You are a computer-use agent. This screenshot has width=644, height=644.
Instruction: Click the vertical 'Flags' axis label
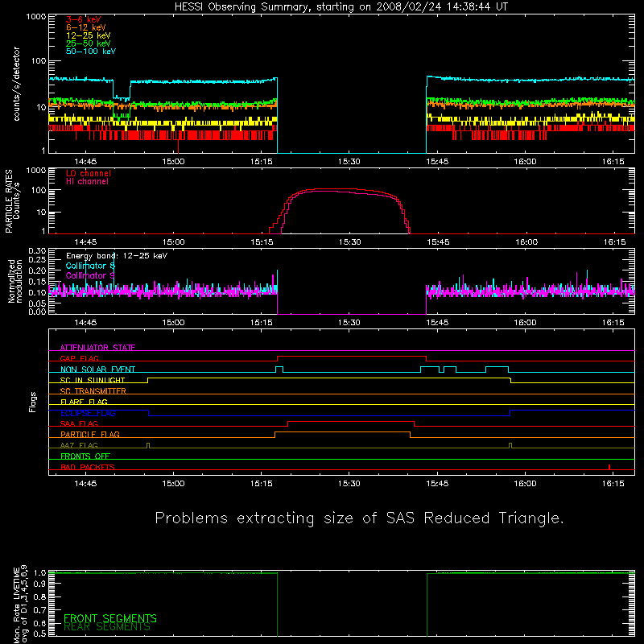32,402
